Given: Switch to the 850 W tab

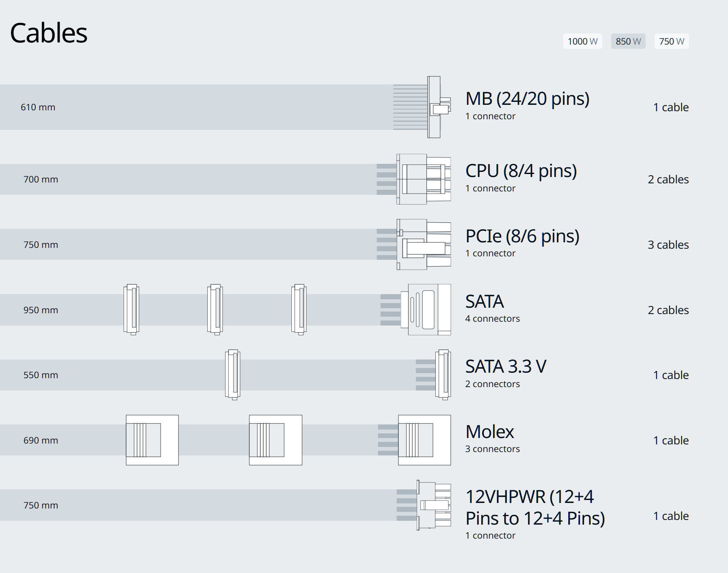Looking at the screenshot, I should click(x=628, y=41).
